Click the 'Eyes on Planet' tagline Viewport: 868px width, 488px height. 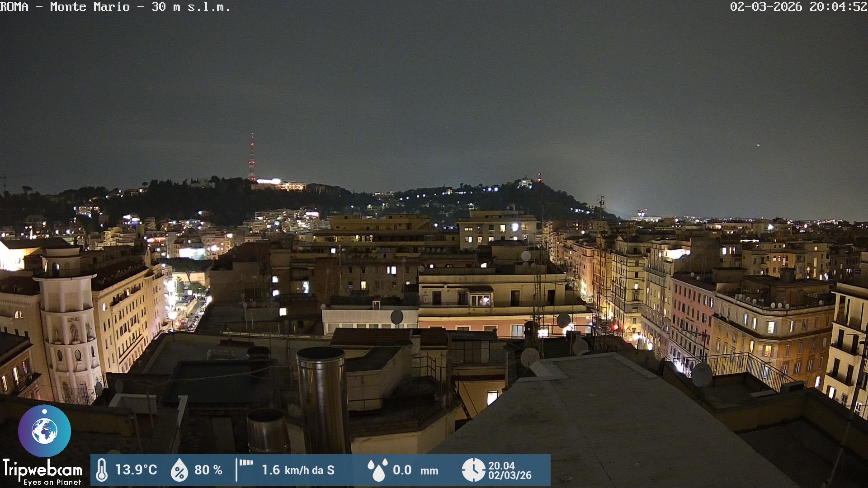pyautogui.click(x=52, y=483)
